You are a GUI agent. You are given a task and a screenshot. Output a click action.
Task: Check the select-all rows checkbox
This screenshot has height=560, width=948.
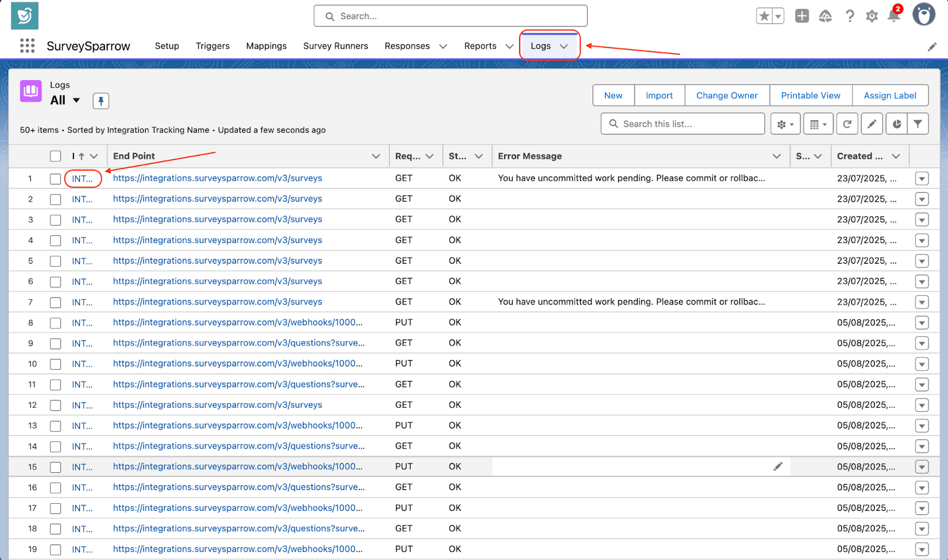coord(56,156)
